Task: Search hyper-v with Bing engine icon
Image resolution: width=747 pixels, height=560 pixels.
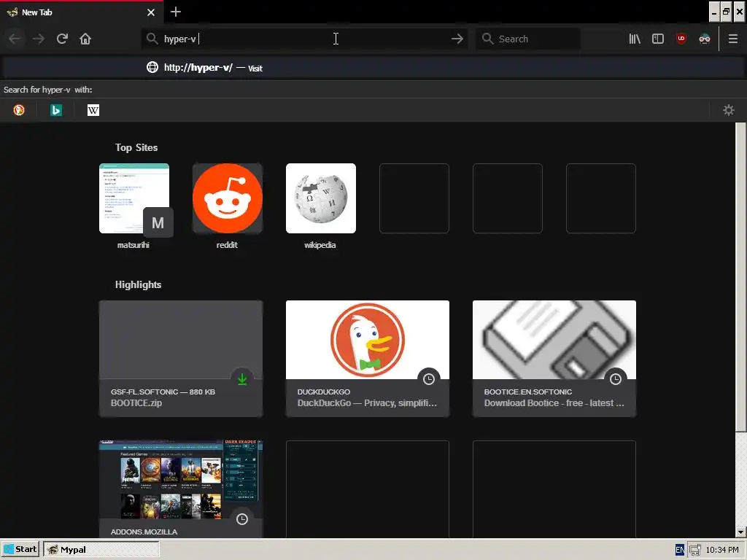Action: [56, 110]
